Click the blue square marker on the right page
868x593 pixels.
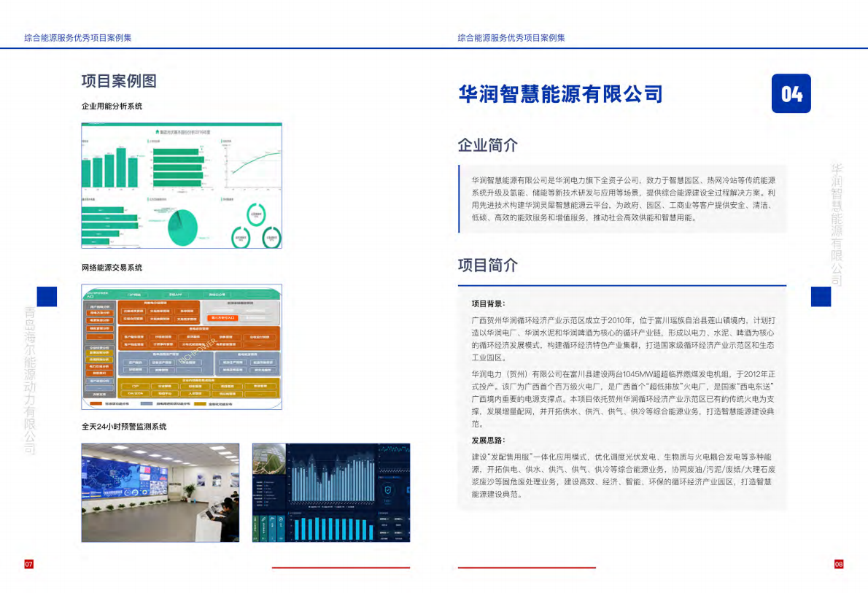pyautogui.click(x=821, y=296)
